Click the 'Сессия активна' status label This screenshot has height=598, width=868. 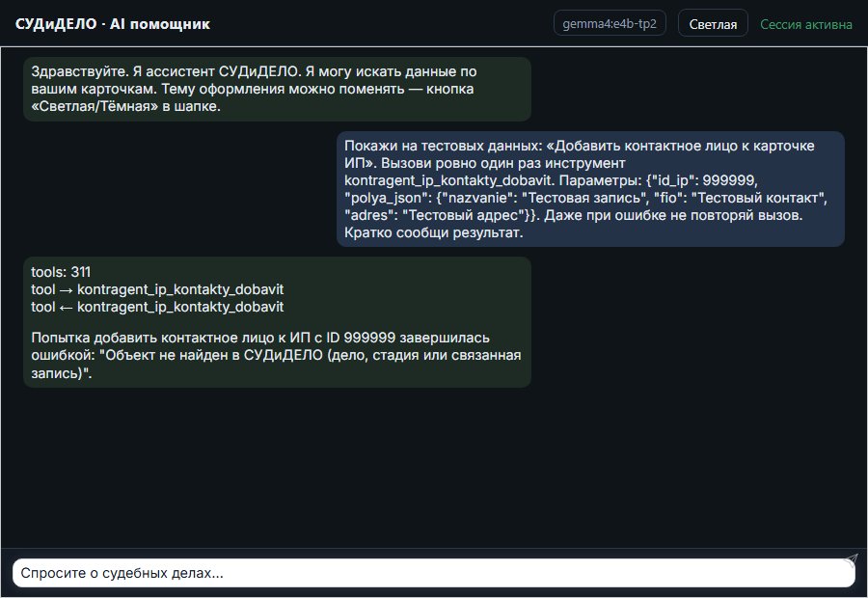coord(805,24)
